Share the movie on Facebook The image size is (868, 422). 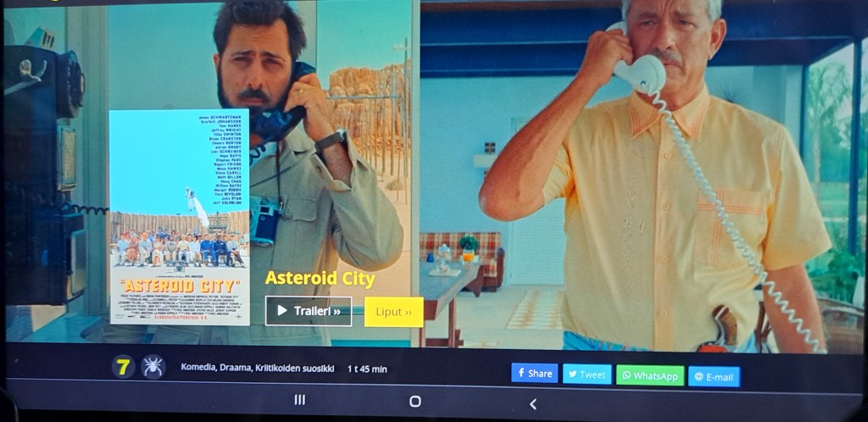(534, 373)
